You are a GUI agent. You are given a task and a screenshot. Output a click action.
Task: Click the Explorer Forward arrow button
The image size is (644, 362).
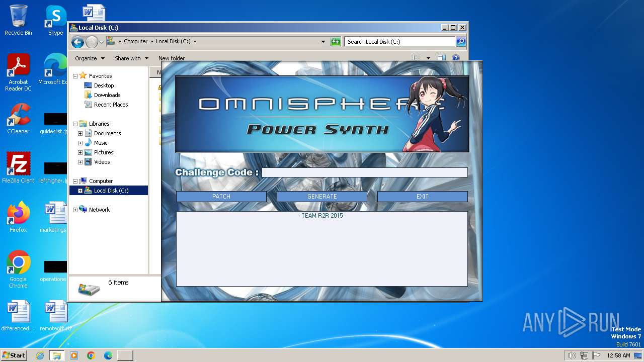92,42
